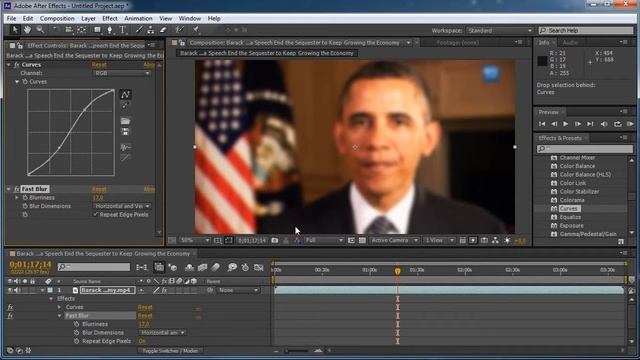Reset Fast Blur in Effect Controls
The height and width of the screenshot is (360, 640).
(99, 189)
